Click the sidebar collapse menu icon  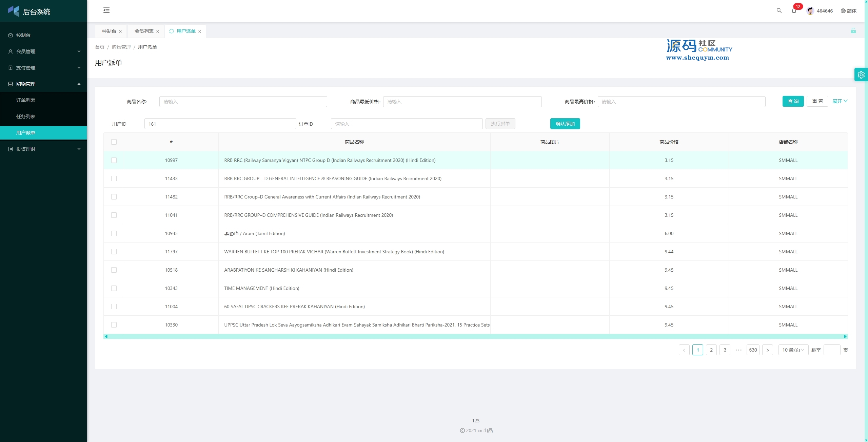[106, 10]
